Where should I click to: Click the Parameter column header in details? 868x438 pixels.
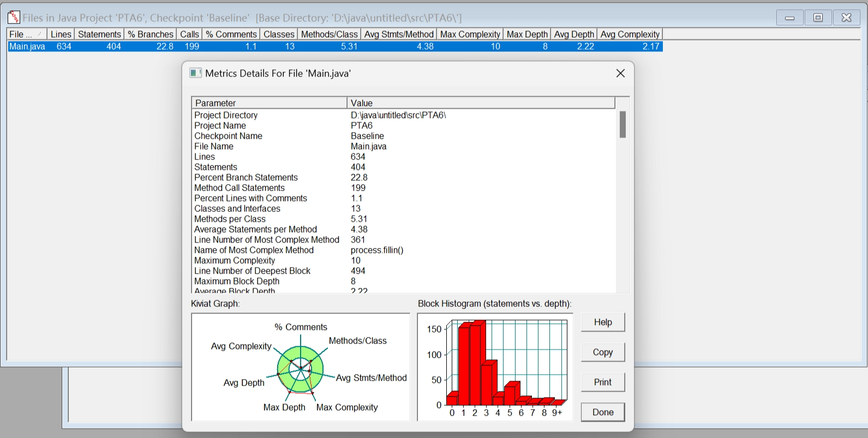click(270, 103)
